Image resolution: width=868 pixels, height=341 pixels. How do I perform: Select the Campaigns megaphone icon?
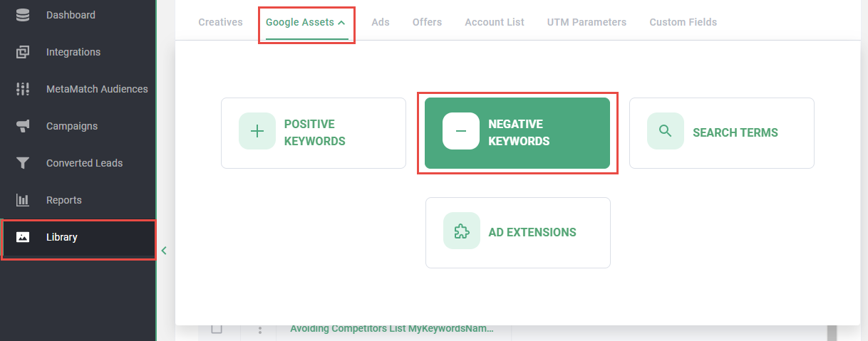coord(23,126)
